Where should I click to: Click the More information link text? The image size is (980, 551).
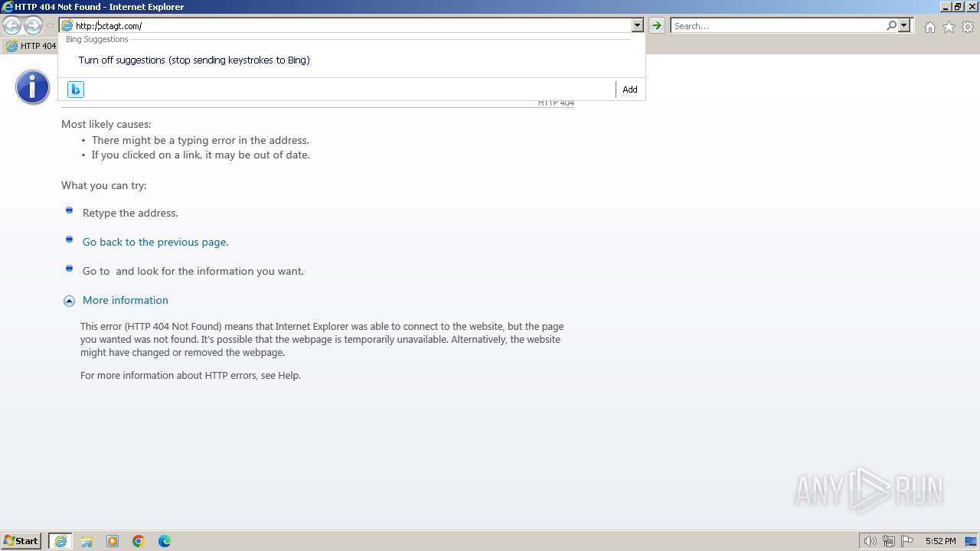coord(126,300)
